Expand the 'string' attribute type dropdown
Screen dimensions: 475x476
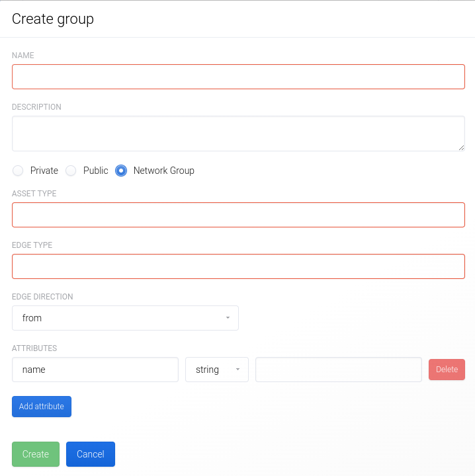pyautogui.click(x=217, y=370)
